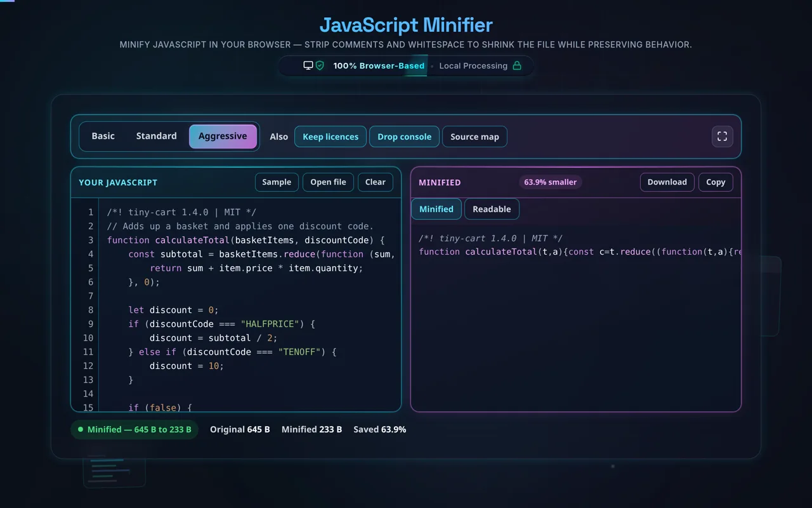This screenshot has width=812, height=508.
Task: Click the green Minified 645 B to 233 B status
Action: tap(134, 430)
